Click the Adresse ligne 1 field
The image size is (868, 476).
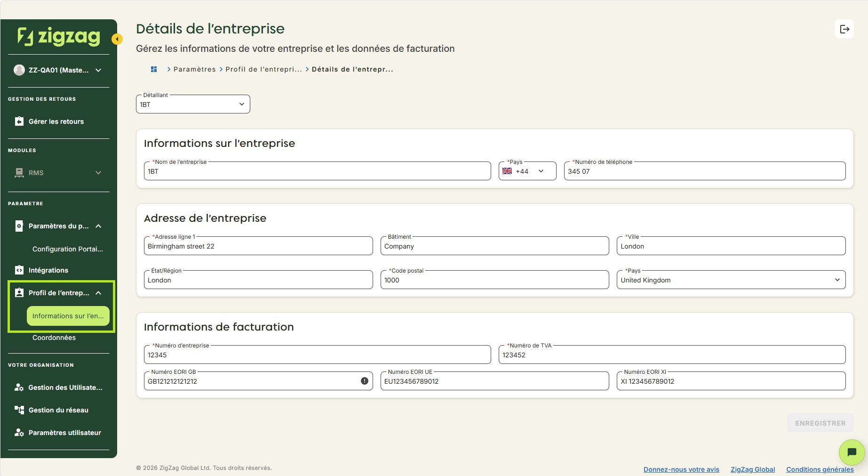pyautogui.click(x=258, y=246)
